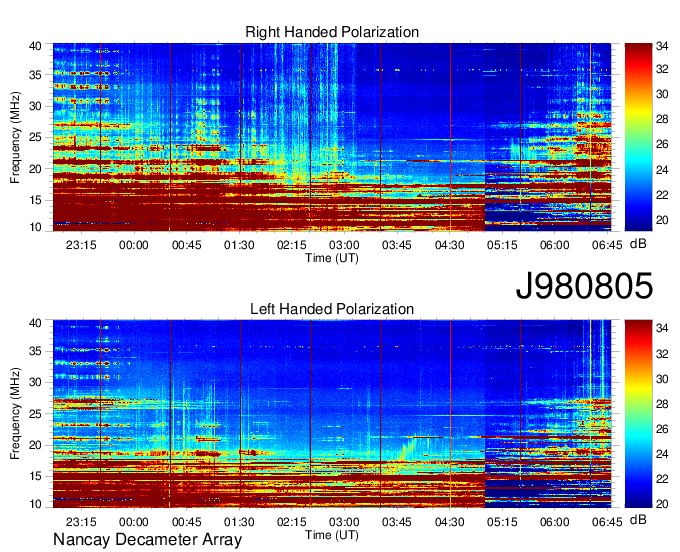Click the dB colorbar of the Right Handed plot
This screenshot has width=680, height=552.
point(638,137)
